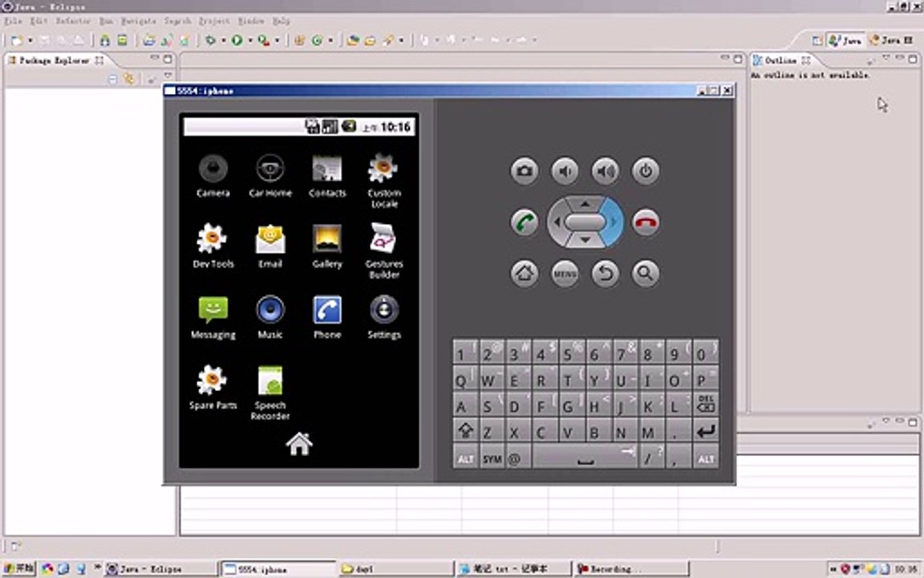Click the emulator volume down button
The image size is (924, 578).
pyautogui.click(x=565, y=171)
